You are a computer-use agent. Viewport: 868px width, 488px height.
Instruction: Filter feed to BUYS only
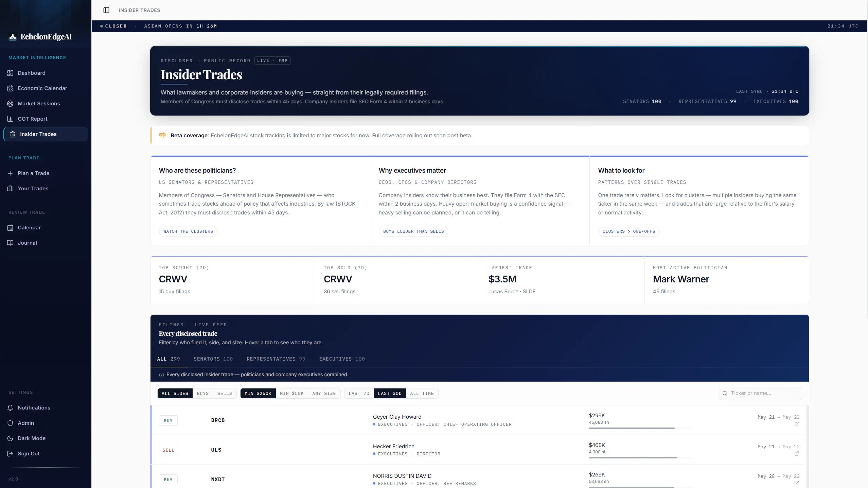[203, 394]
